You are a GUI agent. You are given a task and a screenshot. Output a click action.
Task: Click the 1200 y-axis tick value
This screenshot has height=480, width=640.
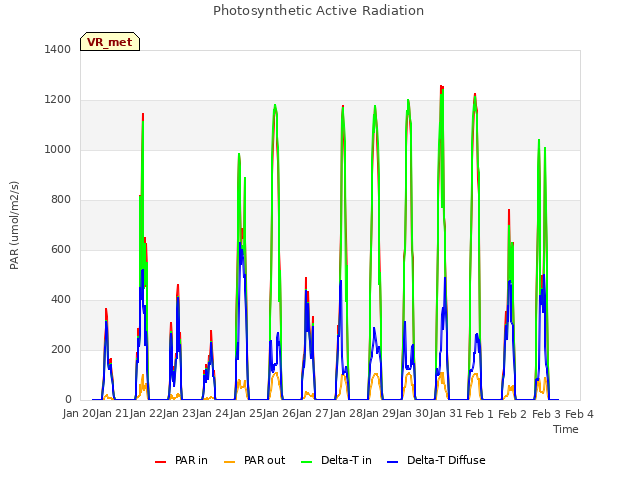(x=58, y=100)
